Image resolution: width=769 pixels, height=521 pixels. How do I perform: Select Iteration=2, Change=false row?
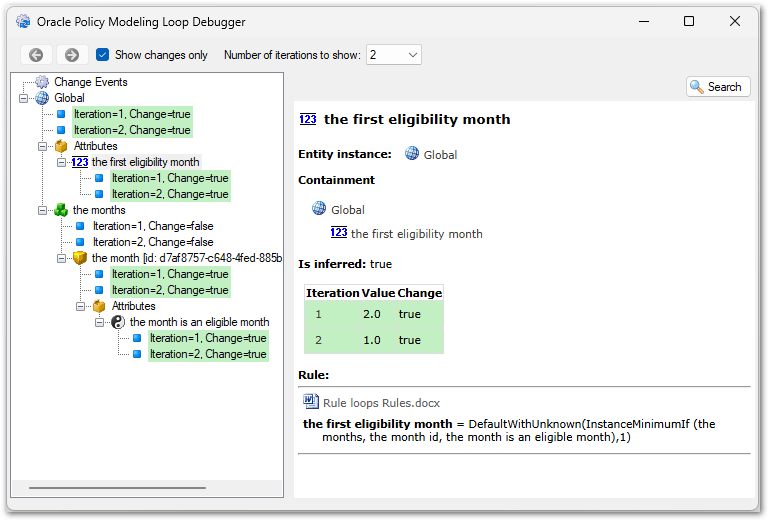click(153, 242)
